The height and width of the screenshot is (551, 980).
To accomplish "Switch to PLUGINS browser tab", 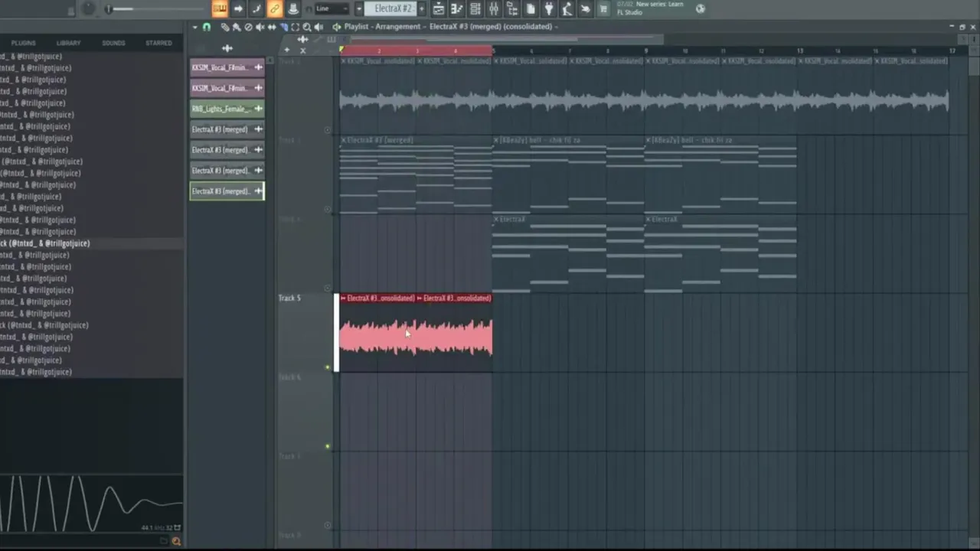I will [x=24, y=43].
